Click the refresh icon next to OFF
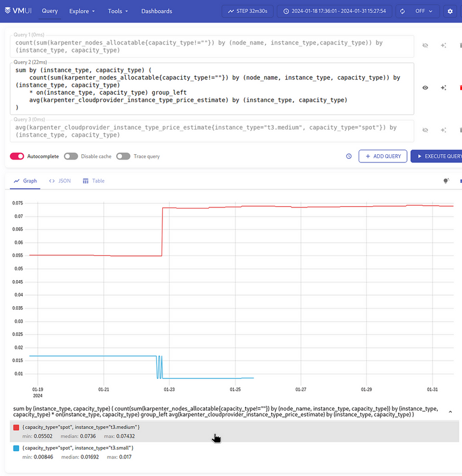 coord(403,11)
